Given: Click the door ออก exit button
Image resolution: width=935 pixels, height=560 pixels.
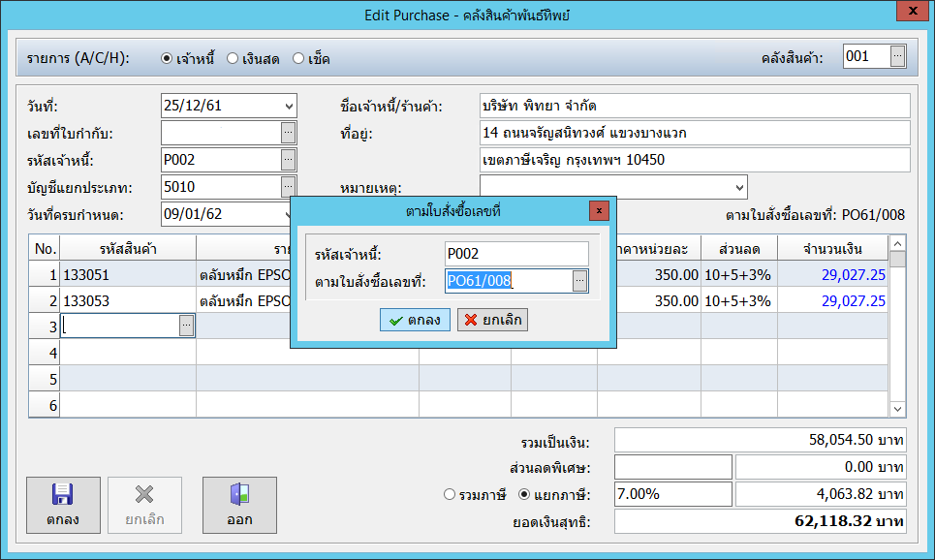Looking at the screenshot, I should [x=239, y=505].
